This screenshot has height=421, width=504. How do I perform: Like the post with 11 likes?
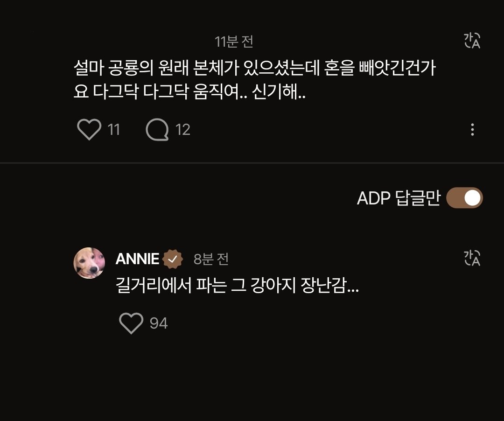pyautogui.click(x=89, y=129)
